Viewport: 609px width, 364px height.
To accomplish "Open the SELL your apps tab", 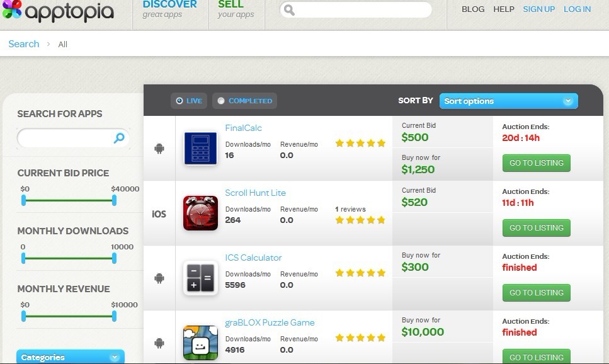I will point(236,9).
